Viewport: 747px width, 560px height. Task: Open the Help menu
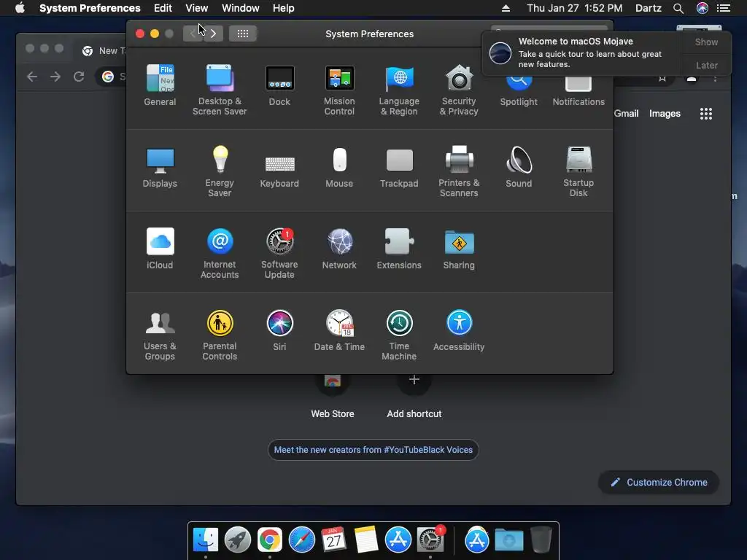284,8
